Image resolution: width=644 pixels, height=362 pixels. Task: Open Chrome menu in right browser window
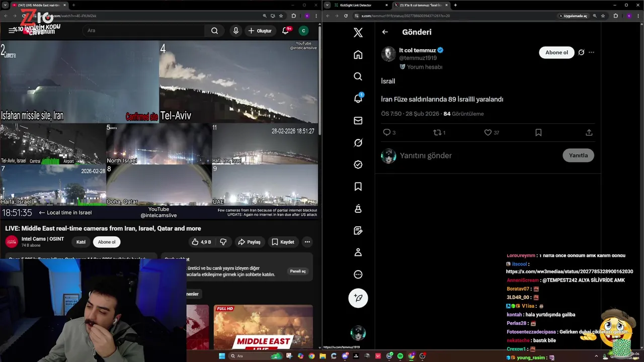click(x=639, y=16)
